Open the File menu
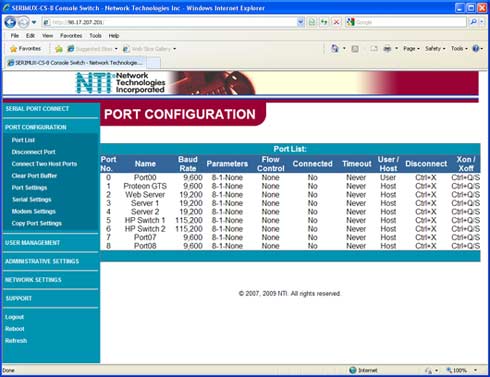This screenshot has width=490, height=377. (x=14, y=36)
